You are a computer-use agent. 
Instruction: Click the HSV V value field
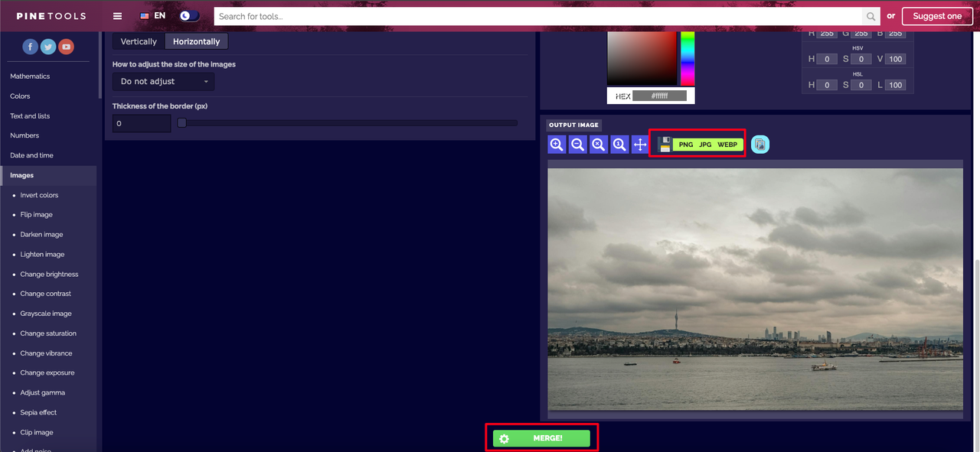(x=896, y=59)
